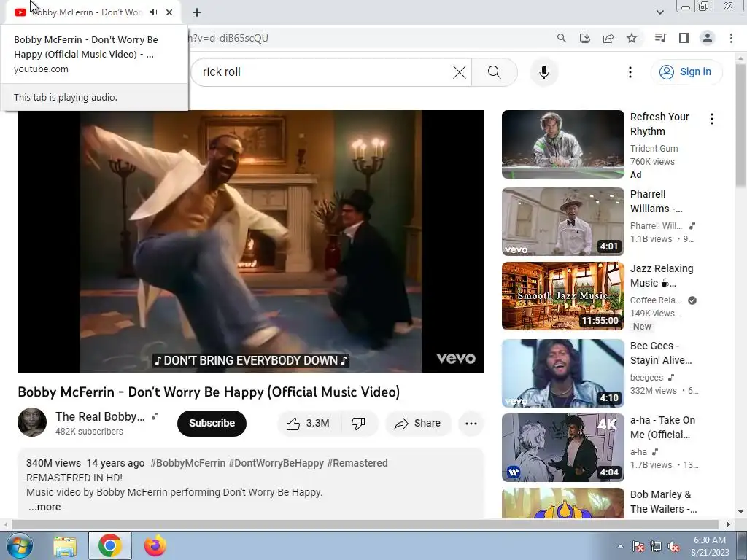Play Pharrell Williams video thumbnail
The image size is (747, 560).
click(562, 222)
